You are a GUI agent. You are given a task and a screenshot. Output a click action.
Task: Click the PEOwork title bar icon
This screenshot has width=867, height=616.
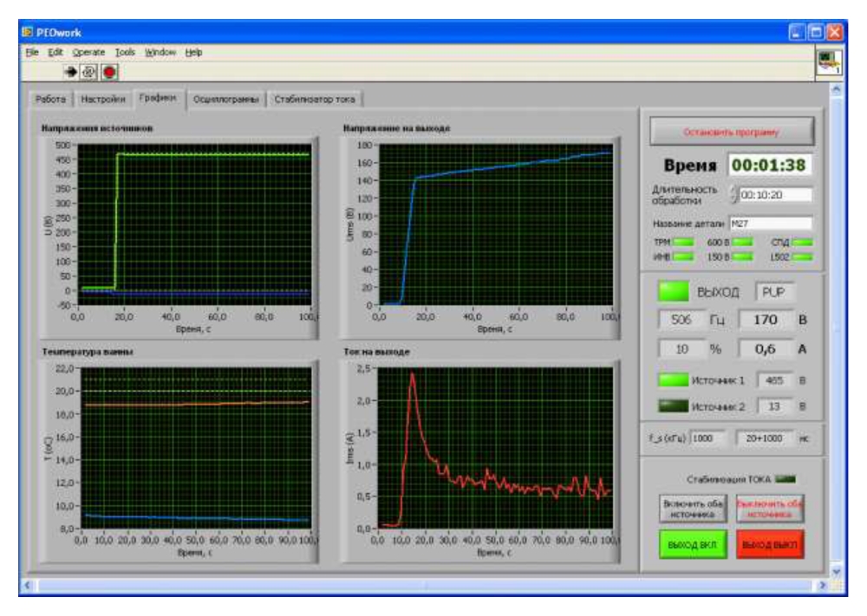28,32
